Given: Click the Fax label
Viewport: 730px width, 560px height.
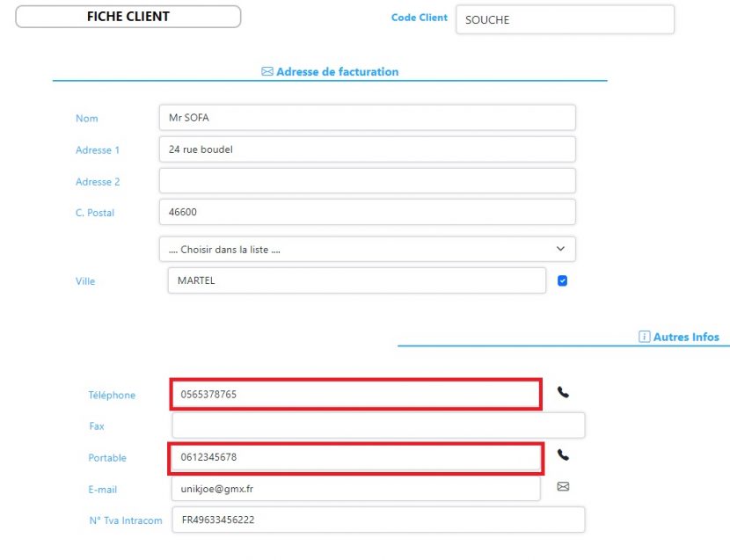Looking at the screenshot, I should click(97, 426).
